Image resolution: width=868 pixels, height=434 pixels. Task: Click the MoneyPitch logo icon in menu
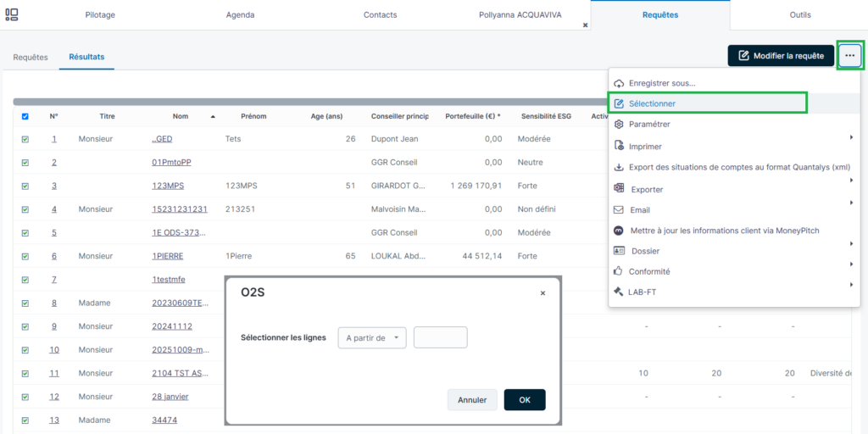pos(619,231)
